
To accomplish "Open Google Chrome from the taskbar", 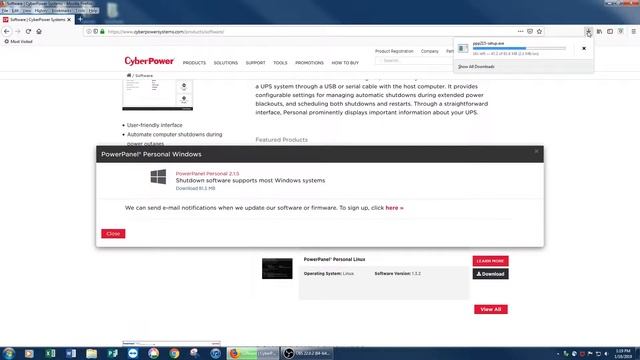I will coord(174,353).
